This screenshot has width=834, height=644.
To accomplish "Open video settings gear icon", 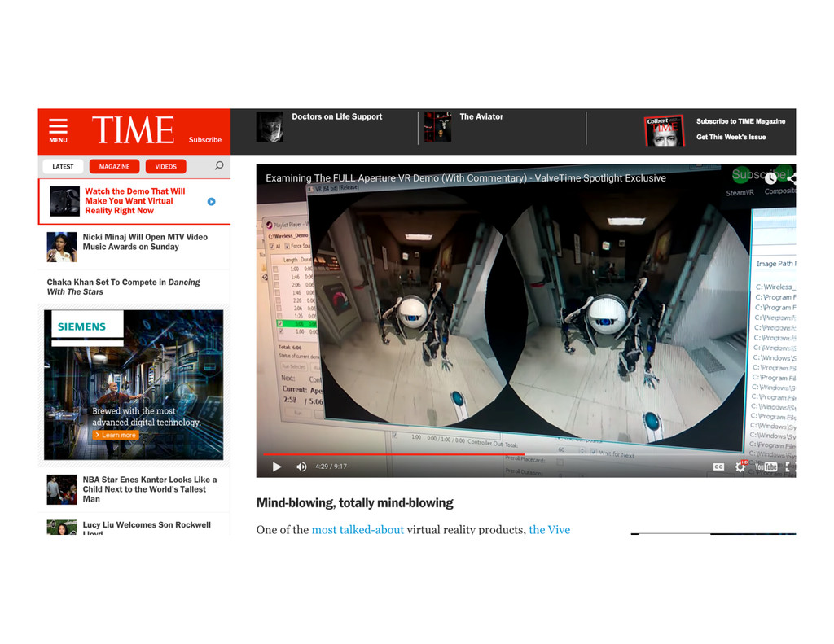I will point(740,467).
